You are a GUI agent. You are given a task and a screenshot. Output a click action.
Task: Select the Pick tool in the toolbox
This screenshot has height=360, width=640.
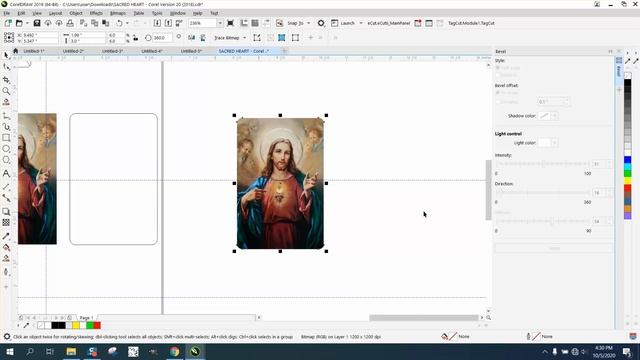pos(6,55)
